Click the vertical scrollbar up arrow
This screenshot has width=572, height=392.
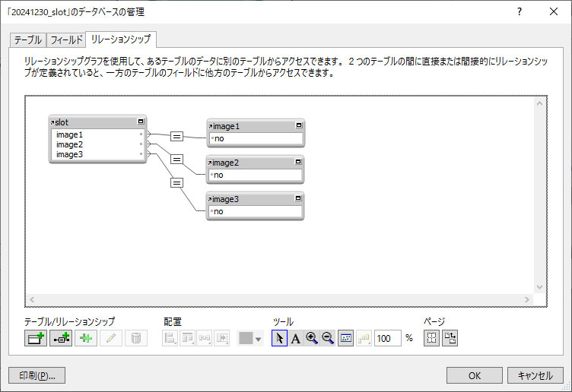pos(540,104)
